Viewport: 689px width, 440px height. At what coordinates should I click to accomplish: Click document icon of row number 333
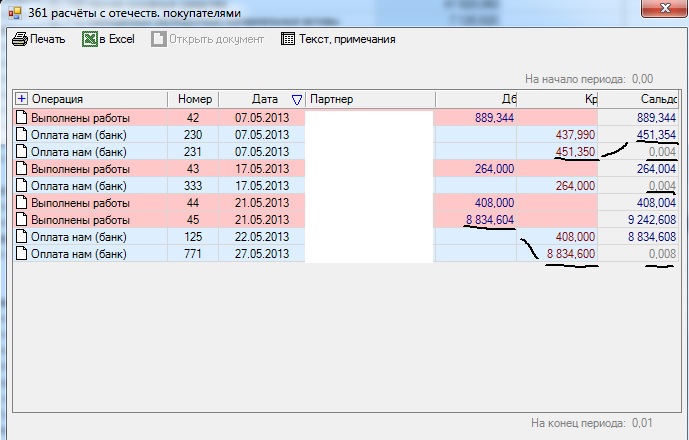pyautogui.click(x=22, y=185)
